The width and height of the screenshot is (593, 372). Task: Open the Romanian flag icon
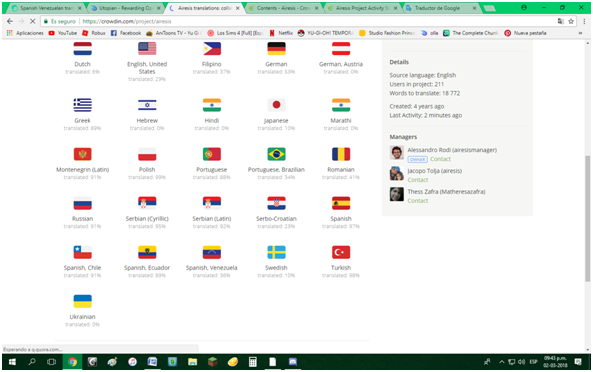pos(341,154)
